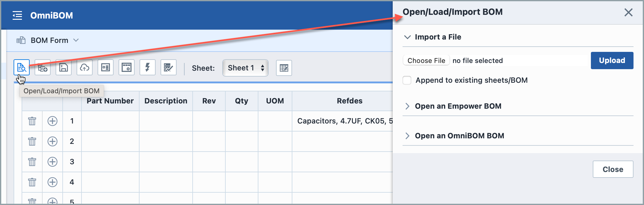Click the Close button in the panel
Screen dimensions: 644x205
tap(613, 169)
